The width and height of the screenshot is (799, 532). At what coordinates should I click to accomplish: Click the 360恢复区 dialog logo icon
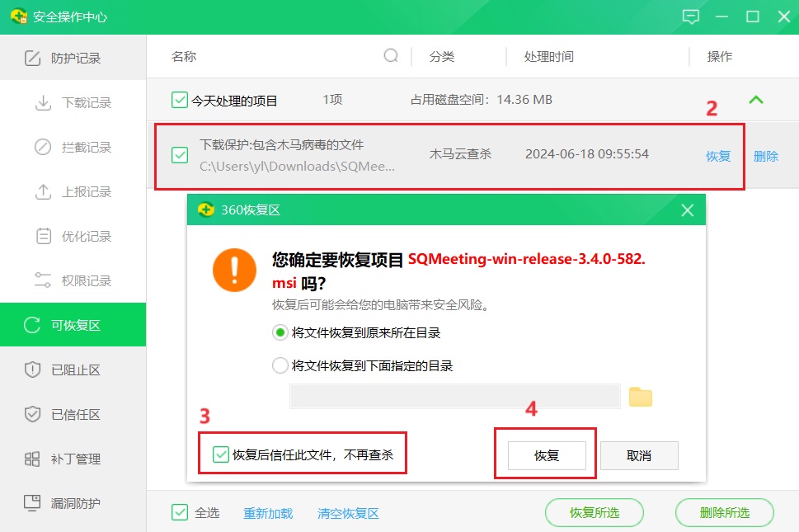point(206,210)
